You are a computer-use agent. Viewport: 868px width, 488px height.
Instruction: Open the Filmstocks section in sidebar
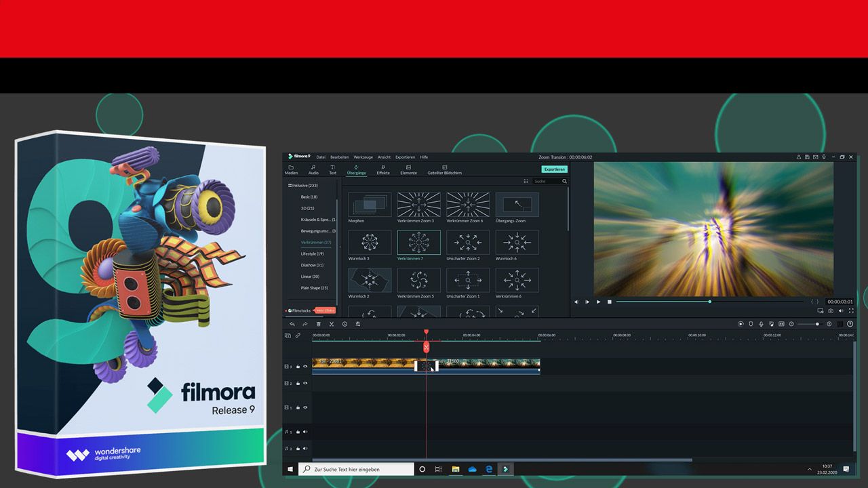(299, 310)
